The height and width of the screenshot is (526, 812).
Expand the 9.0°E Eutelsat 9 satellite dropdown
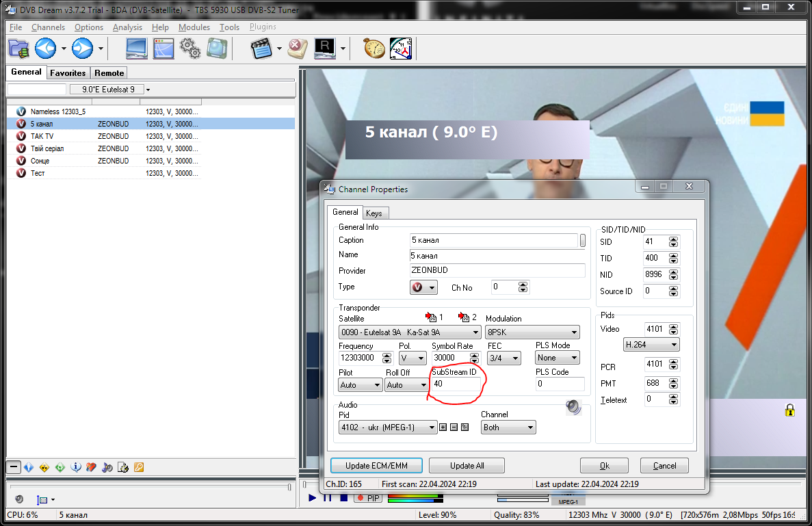pyautogui.click(x=148, y=90)
